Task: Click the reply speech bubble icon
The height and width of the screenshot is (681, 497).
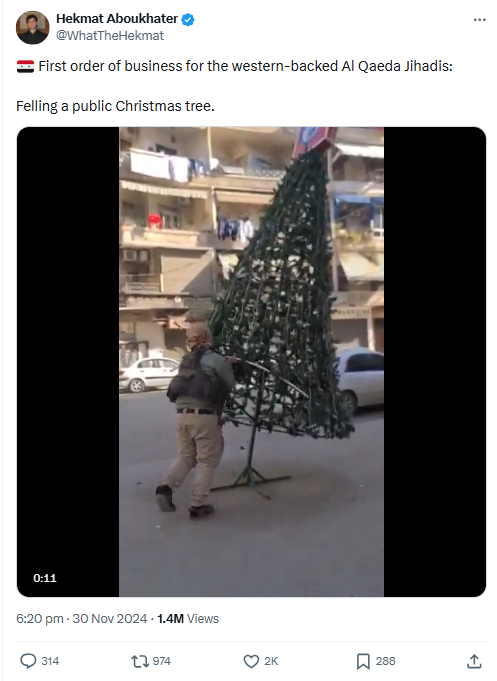Action: [28, 661]
